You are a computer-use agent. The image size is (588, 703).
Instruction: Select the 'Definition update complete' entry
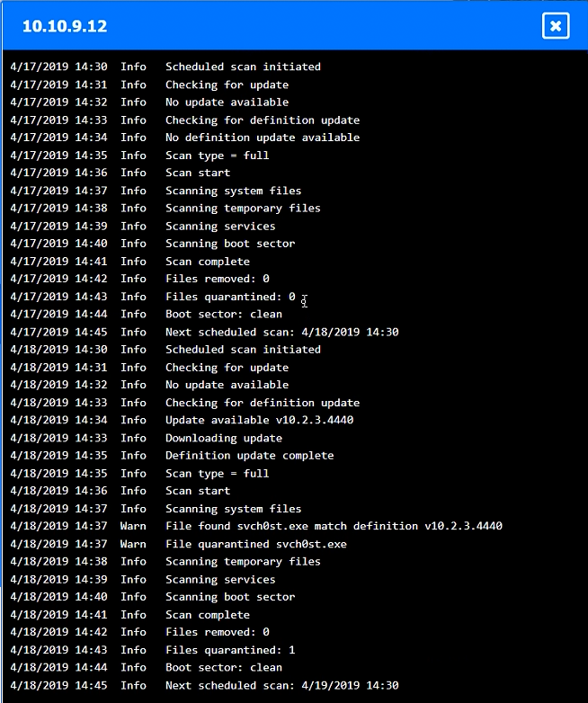249,456
